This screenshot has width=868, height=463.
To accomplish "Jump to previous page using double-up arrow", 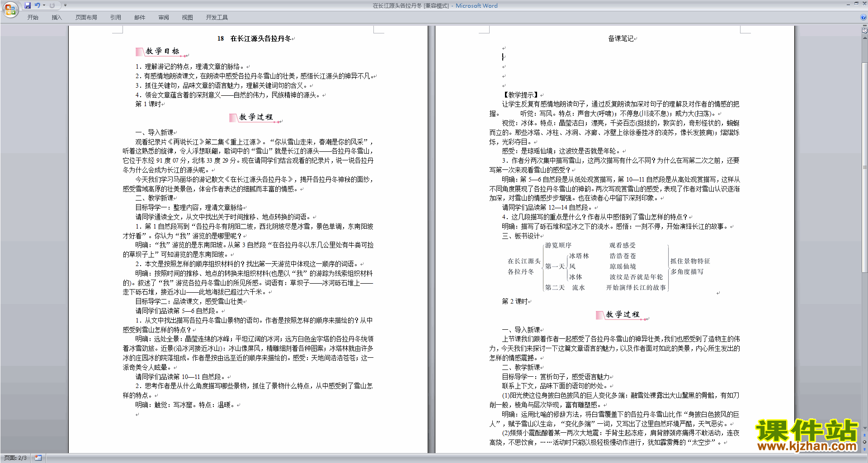I will [x=865, y=435].
